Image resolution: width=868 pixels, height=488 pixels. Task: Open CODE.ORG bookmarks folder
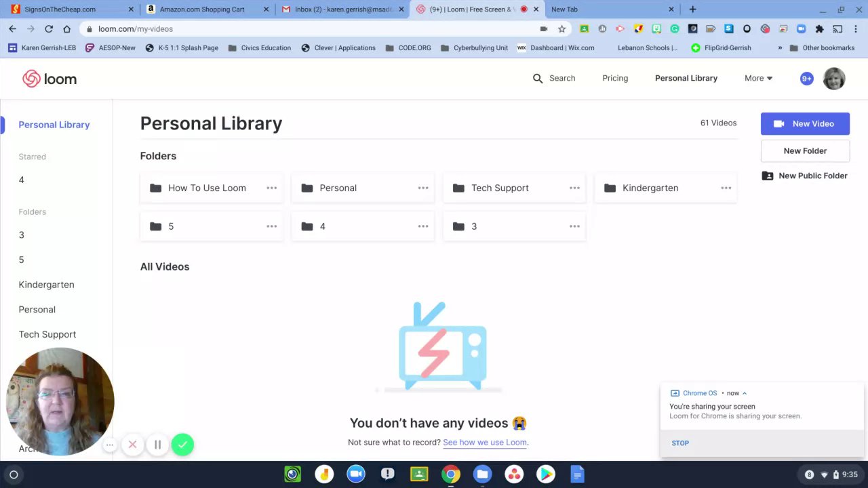pyautogui.click(x=408, y=48)
